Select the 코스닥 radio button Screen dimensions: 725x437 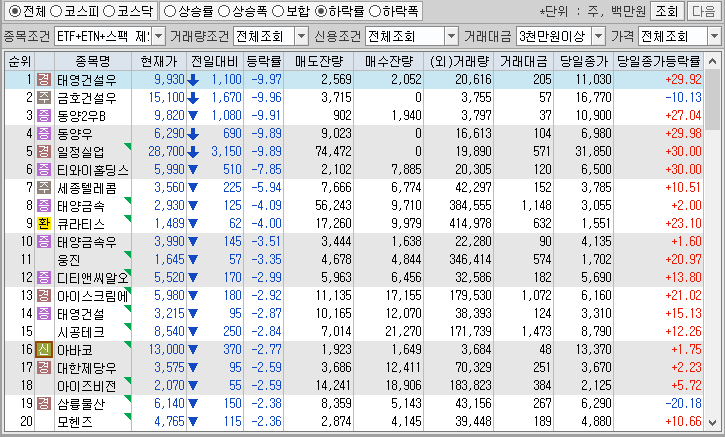(x=109, y=11)
